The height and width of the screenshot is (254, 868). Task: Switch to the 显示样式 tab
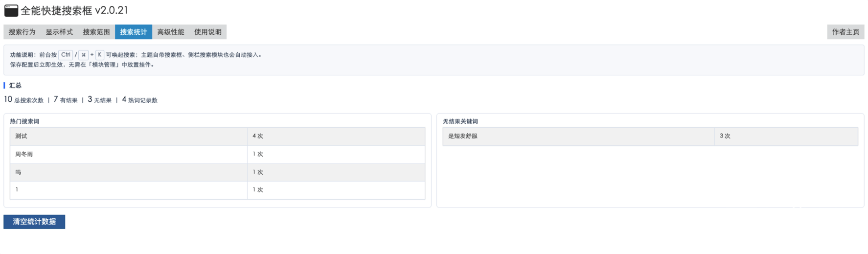[x=59, y=32]
